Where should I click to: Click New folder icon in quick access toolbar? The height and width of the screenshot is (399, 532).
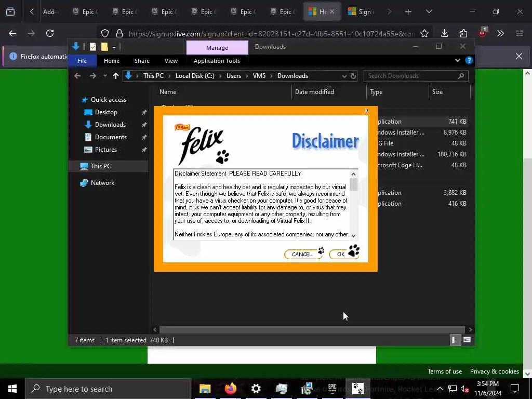(x=104, y=47)
